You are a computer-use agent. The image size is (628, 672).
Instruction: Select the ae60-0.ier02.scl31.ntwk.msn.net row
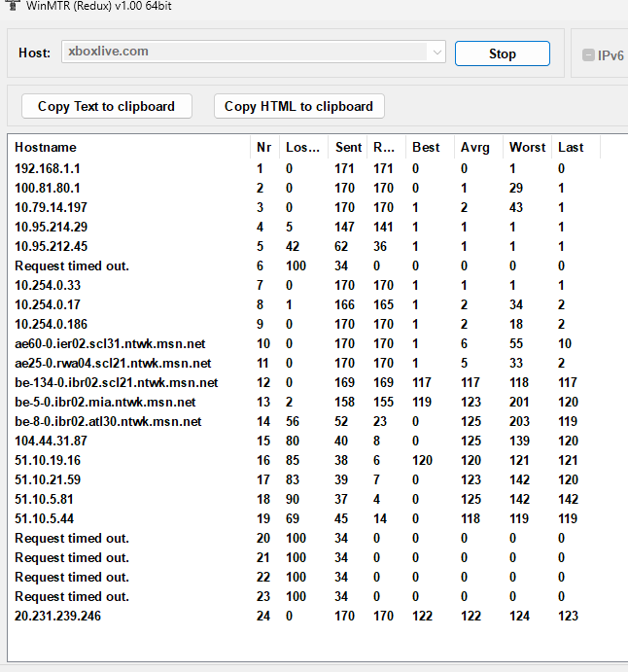pos(110,343)
